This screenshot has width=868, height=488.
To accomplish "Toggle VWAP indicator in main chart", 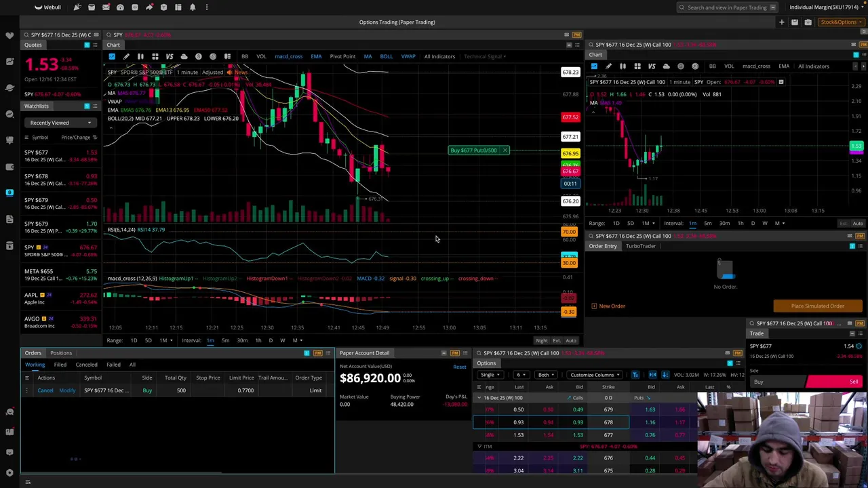I will [408, 56].
